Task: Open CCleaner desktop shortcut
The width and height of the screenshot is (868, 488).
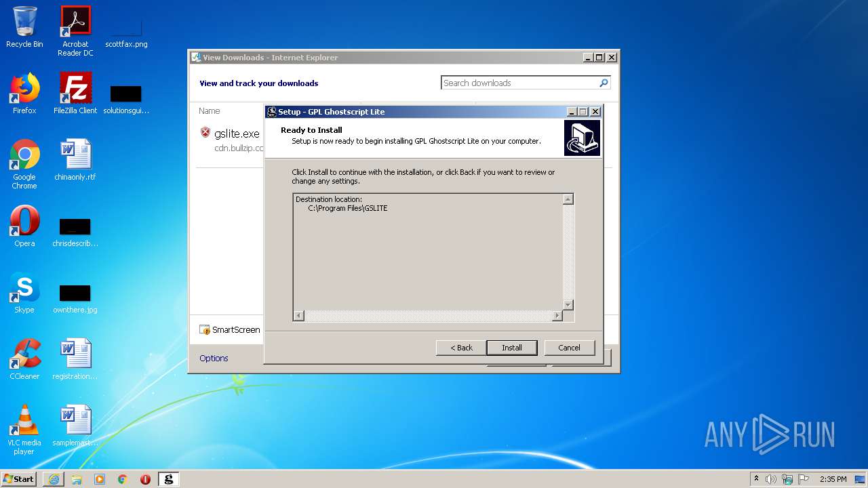Action: coord(24,359)
